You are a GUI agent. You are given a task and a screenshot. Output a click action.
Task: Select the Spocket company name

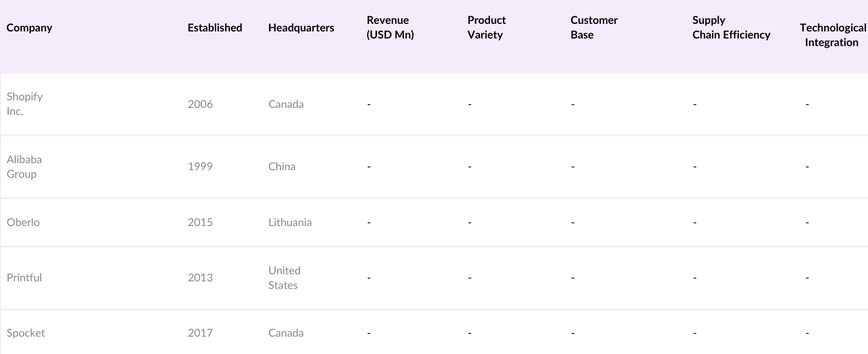click(x=25, y=333)
